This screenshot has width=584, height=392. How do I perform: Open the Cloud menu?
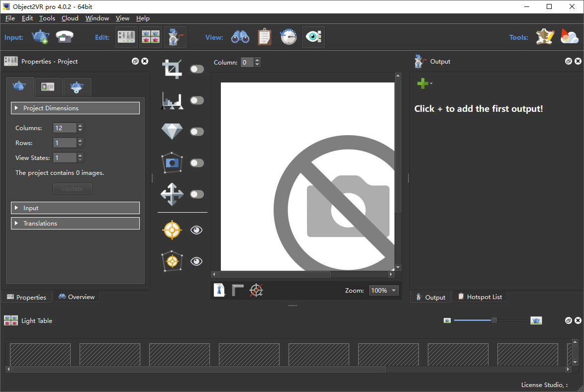click(x=70, y=18)
